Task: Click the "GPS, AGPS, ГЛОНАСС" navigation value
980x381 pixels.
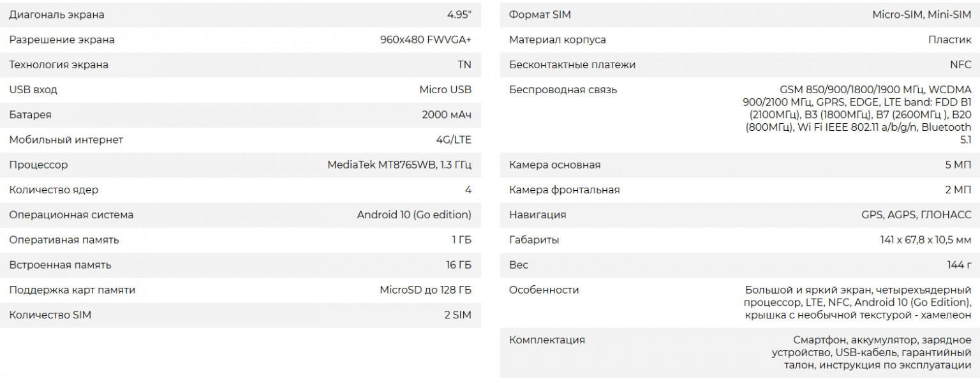Action: [916, 215]
